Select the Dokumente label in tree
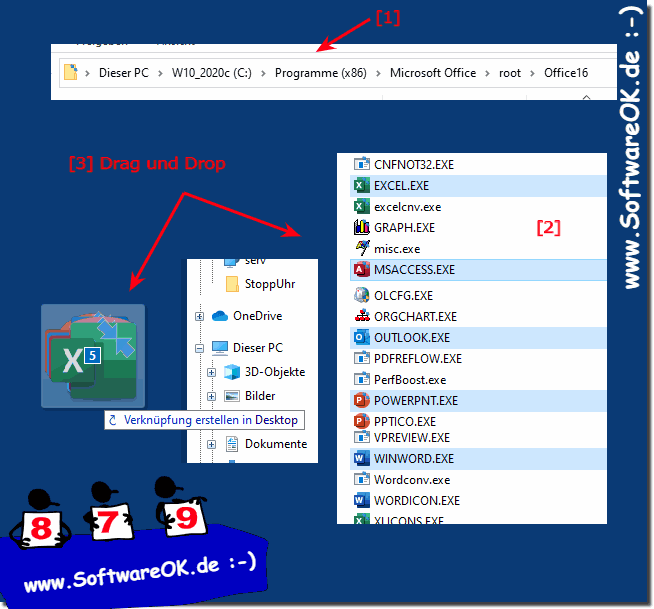 click(x=276, y=443)
